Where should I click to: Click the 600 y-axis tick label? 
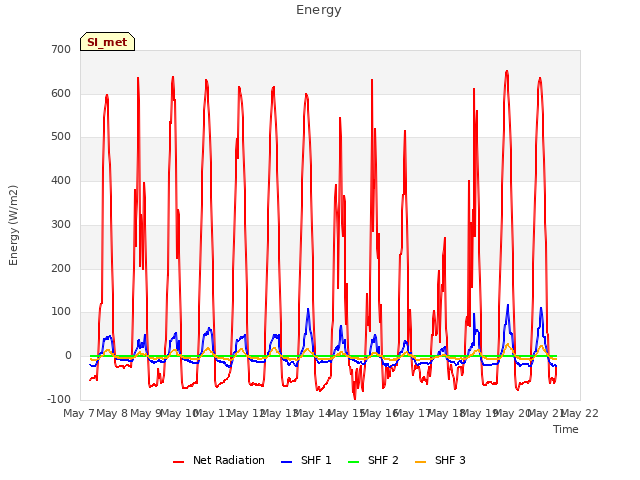(x=61, y=93)
